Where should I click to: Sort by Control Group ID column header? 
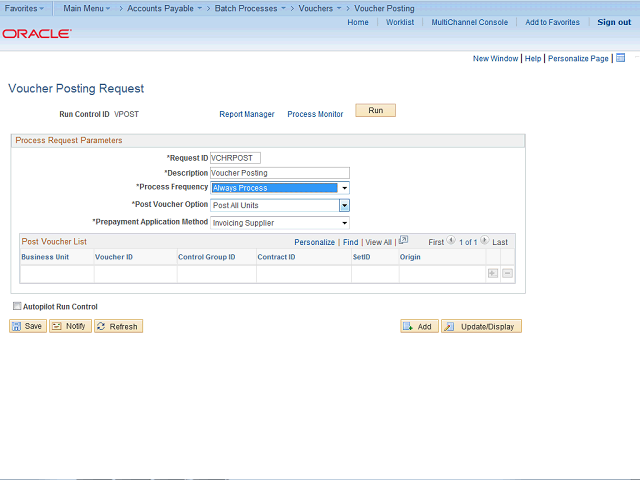[207, 257]
